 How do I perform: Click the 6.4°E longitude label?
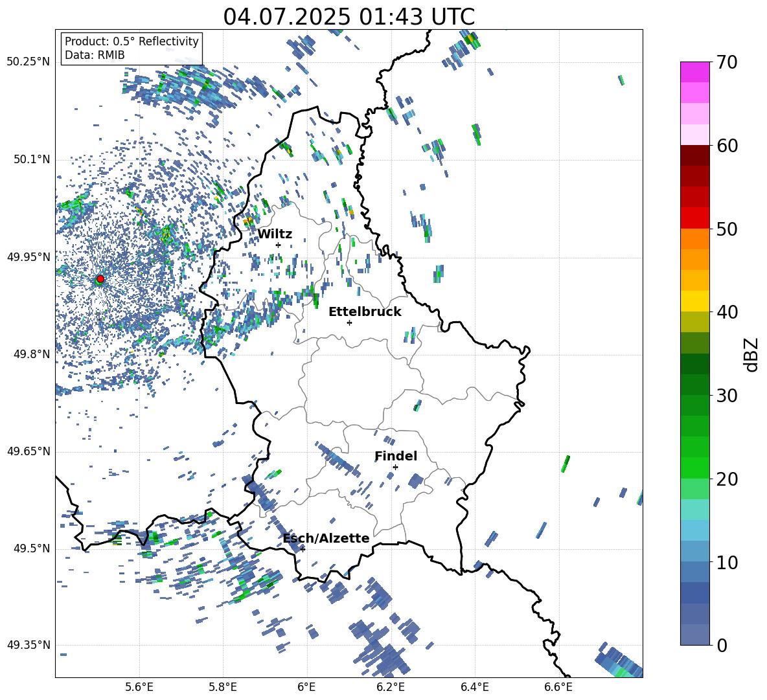[x=474, y=687]
